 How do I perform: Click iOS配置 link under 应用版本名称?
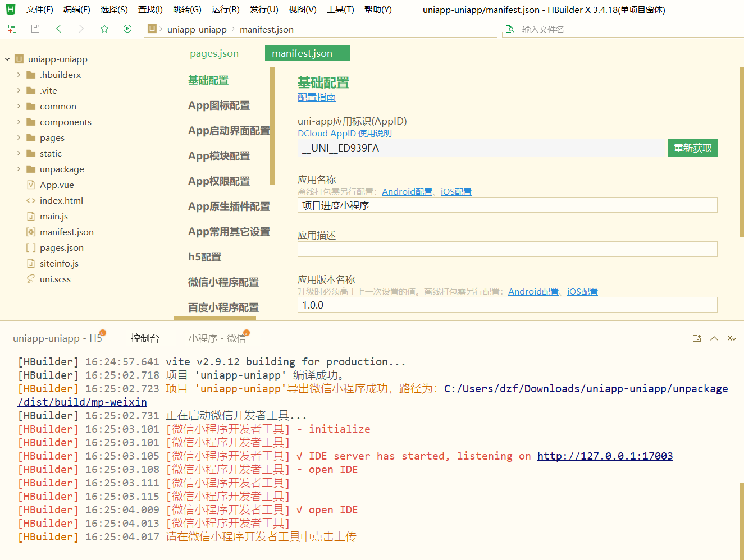pos(582,292)
